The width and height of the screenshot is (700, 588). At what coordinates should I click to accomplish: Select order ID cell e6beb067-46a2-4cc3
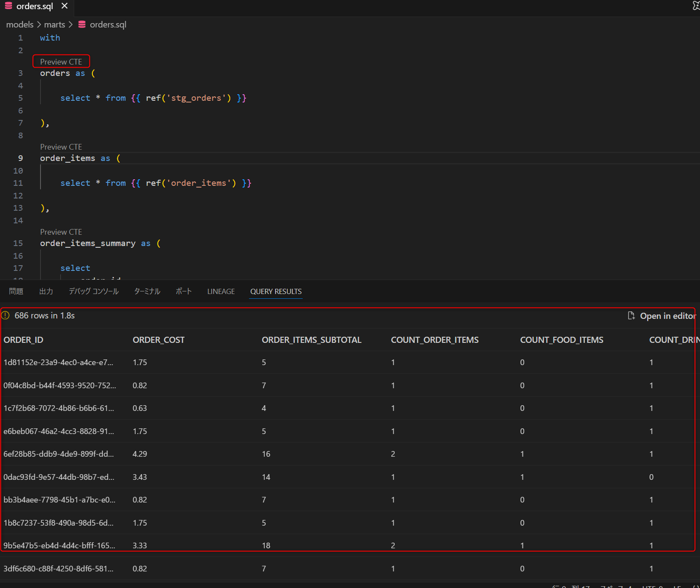click(x=59, y=431)
